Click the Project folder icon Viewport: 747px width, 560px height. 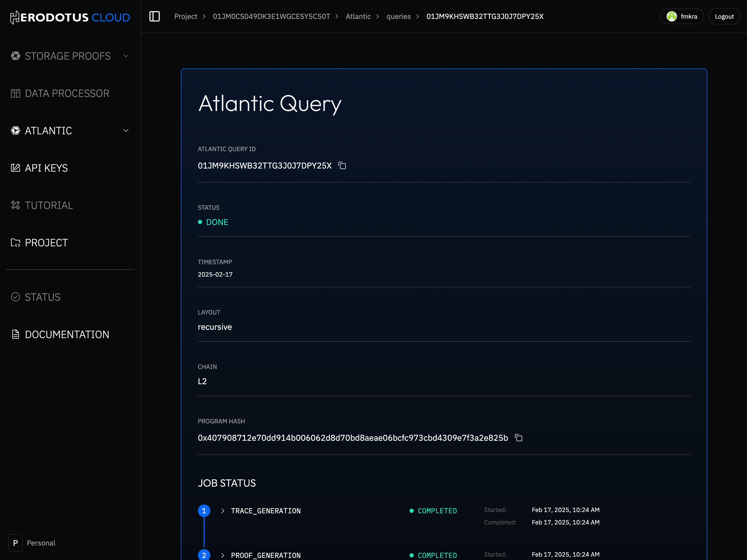pos(16,243)
